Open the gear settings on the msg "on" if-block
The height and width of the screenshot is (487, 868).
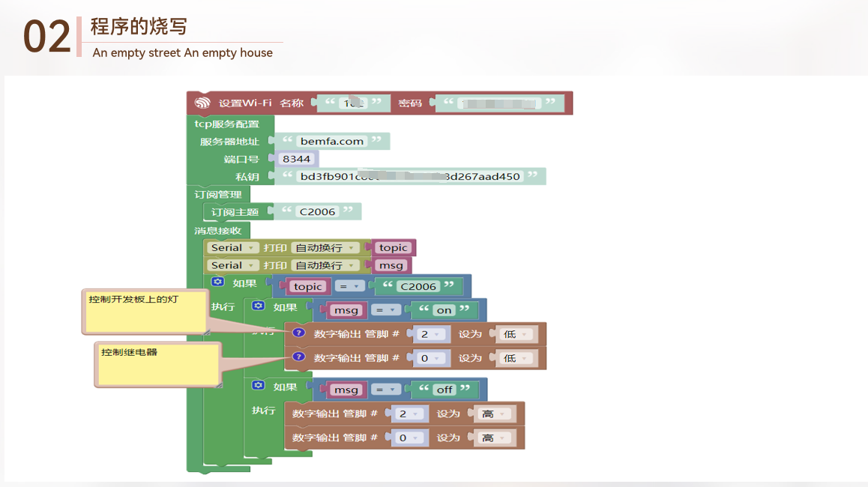pos(259,306)
